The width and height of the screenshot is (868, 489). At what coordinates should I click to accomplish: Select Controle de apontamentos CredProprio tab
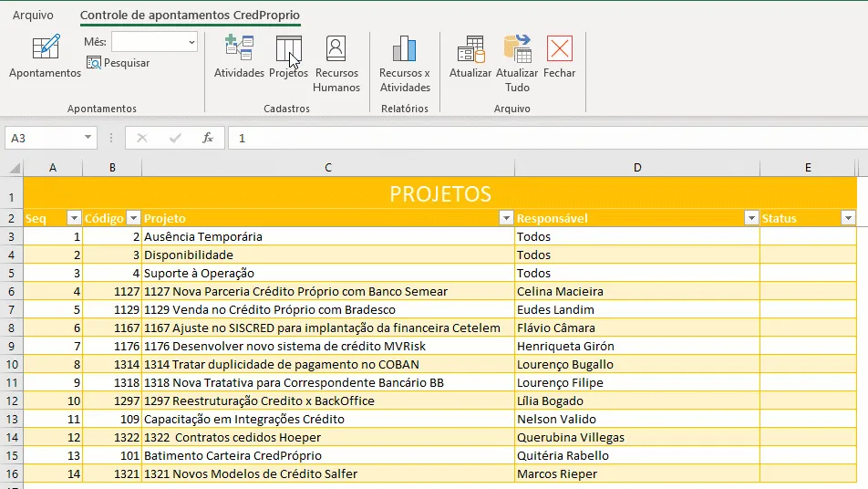(x=190, y=15)
